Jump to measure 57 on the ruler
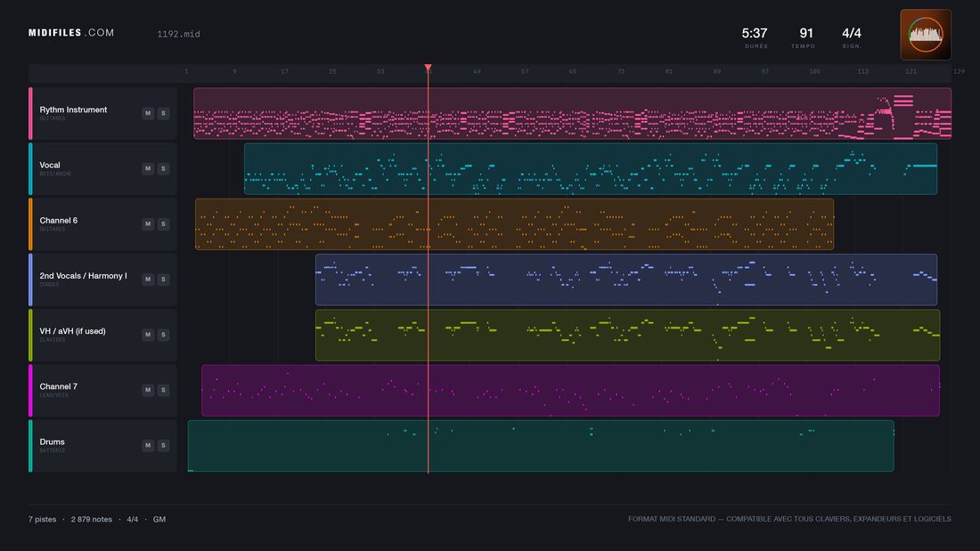980x551 pixels. (x=525, y=71)
